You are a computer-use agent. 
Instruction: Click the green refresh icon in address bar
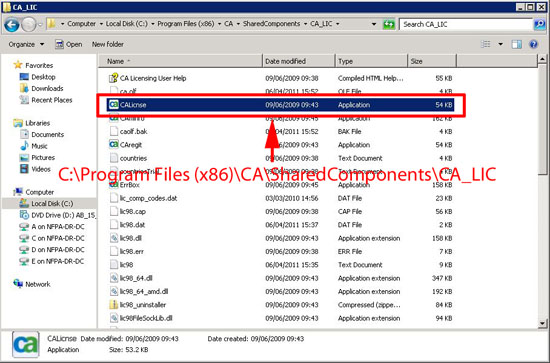pos(389,24)
